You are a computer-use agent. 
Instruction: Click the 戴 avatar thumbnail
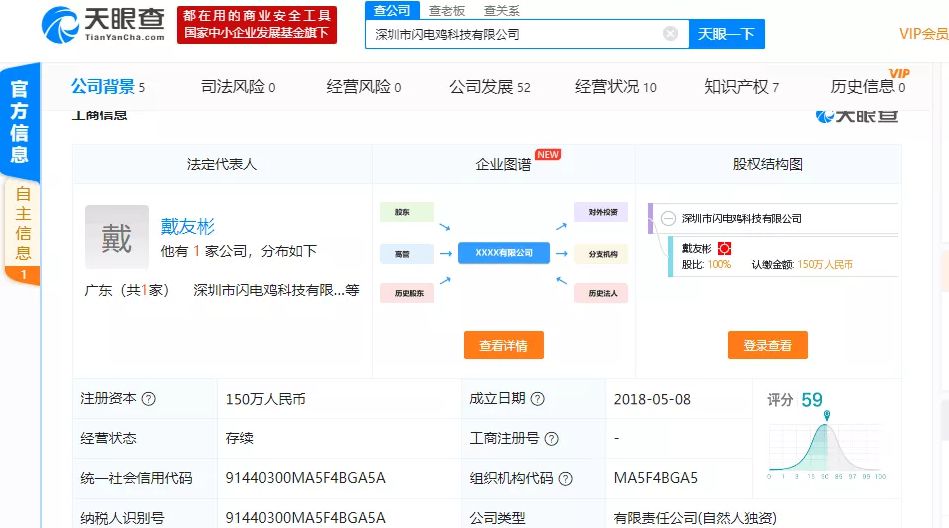[116, 238]
